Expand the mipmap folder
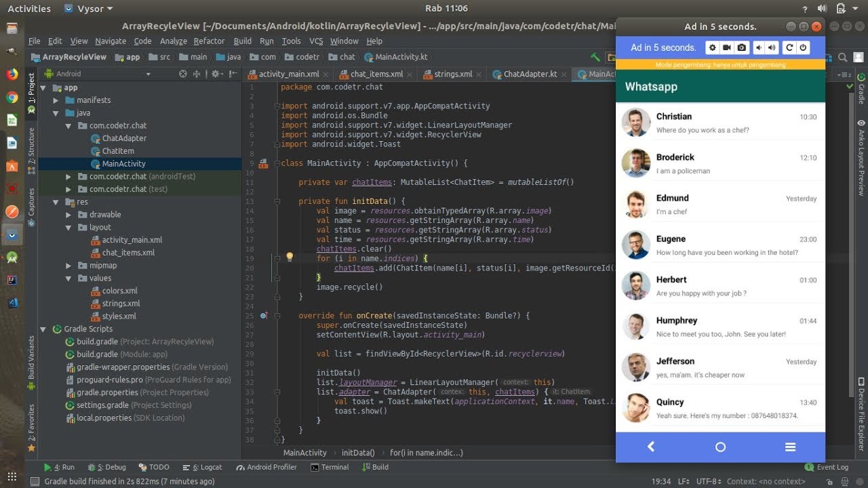The image size is (868, 488). point(68,266)
